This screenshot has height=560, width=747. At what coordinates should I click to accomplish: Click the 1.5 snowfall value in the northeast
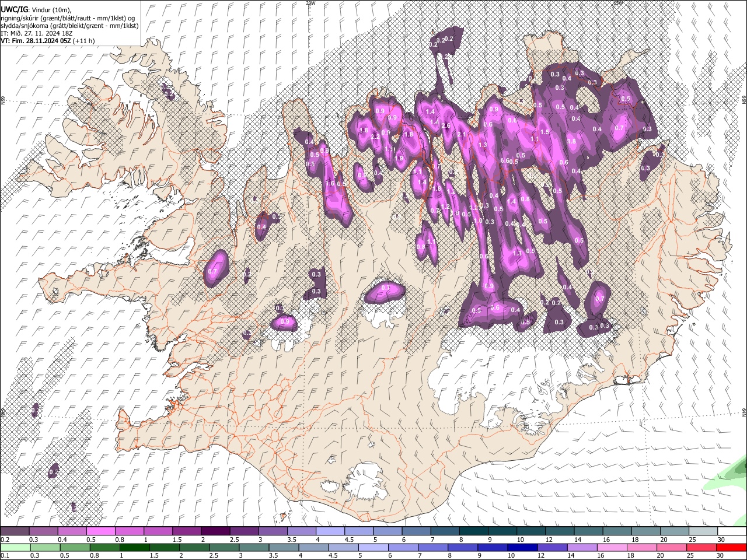pos(545,132)
